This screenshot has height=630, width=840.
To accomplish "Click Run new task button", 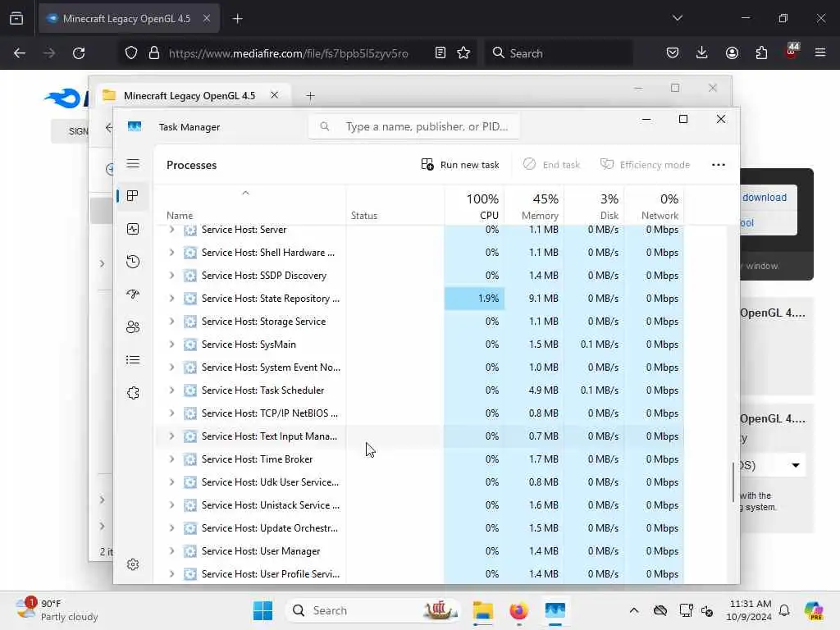I will pyautogui.click(x=460, y=164).
